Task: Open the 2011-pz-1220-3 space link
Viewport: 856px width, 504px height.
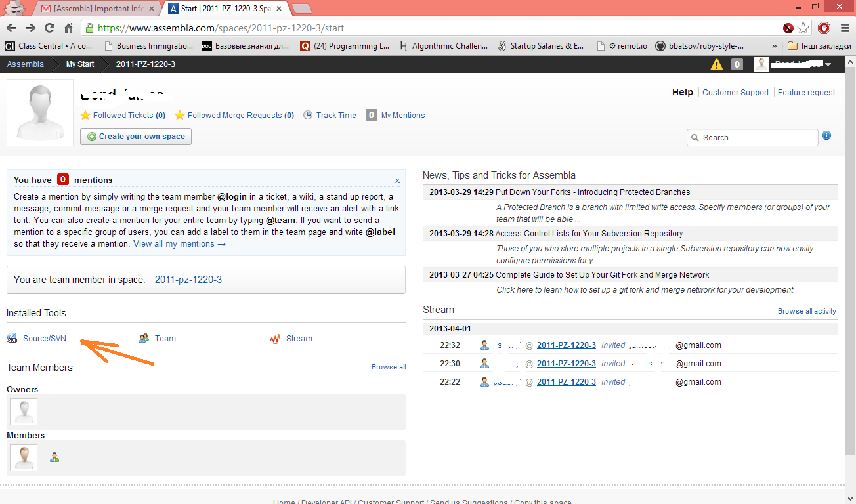Action: pyautogui.click(x=188, y=280)
